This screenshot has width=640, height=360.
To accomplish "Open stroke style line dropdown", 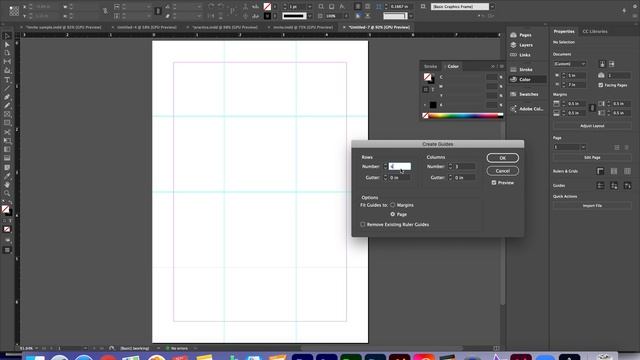I will tap(310, 16).
